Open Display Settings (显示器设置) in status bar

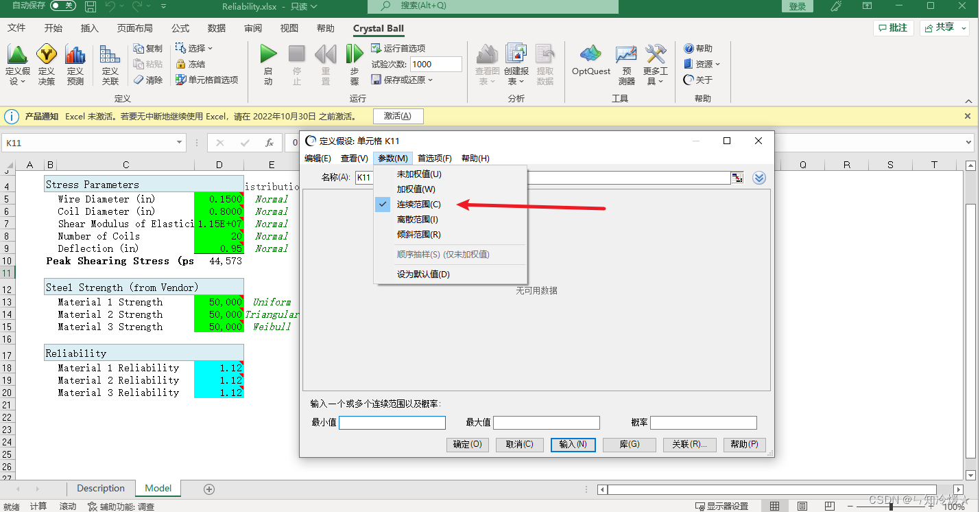(x=721, y=507)
